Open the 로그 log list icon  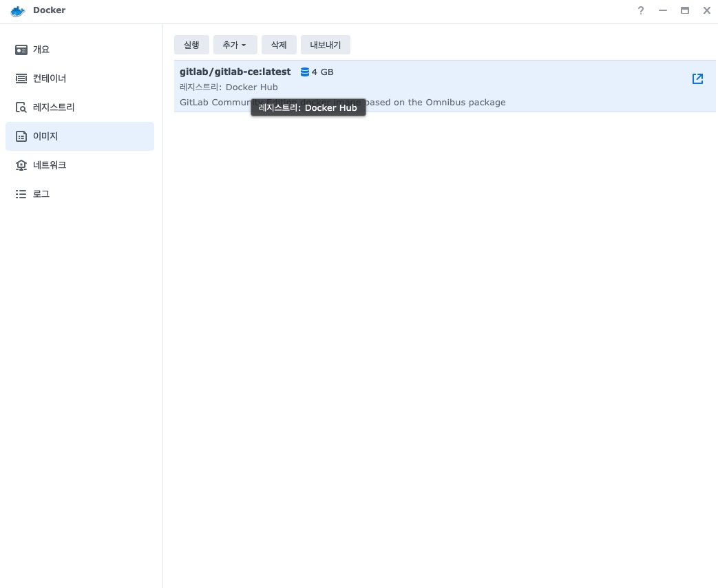pyautogui.click(x=21, y=194)
